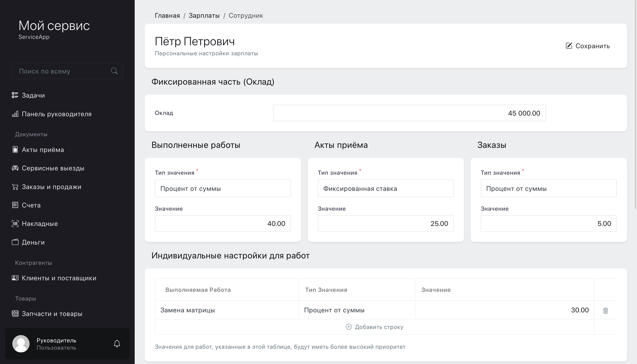Open the Задачи menu item
The width and height of the screenshot is (637, 364).
[33, 95]
